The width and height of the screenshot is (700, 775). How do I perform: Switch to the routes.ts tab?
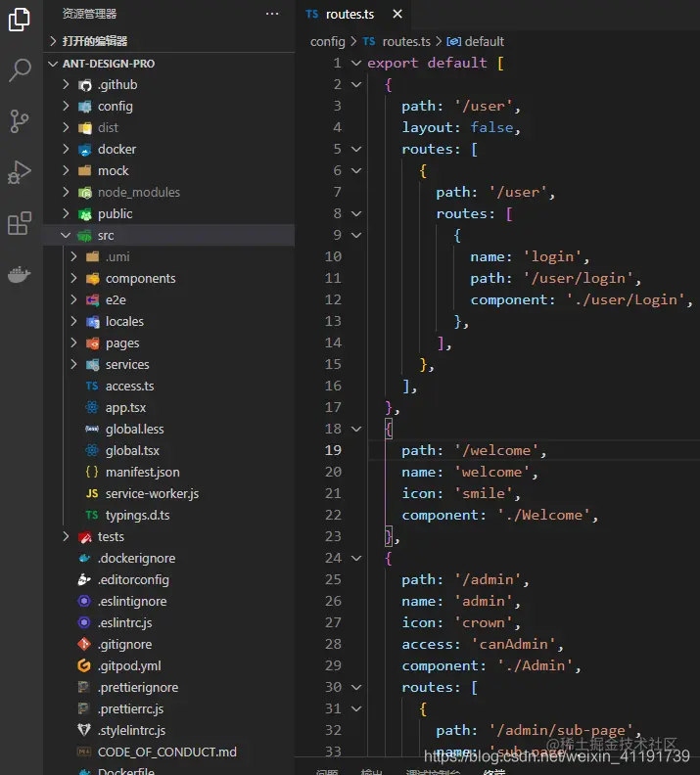[x=350, y=15]
